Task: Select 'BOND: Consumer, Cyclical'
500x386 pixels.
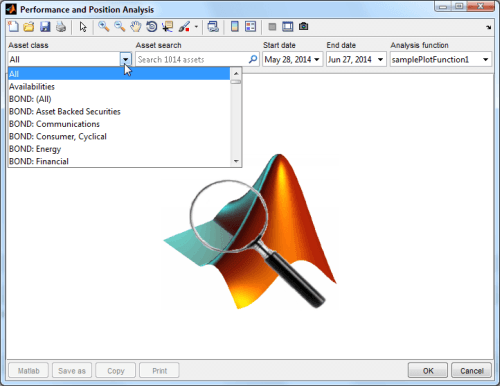Action: (x=119, y=137)
